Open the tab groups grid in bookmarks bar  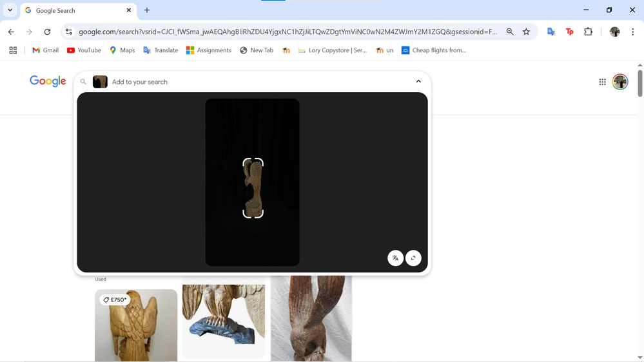tap(13, 50)
